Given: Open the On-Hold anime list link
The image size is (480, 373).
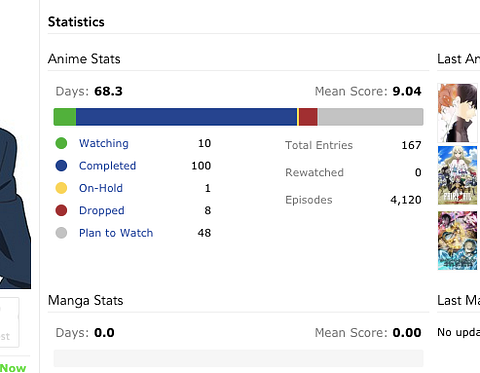Looking at the screenshot, I should [x=101, y=188].
